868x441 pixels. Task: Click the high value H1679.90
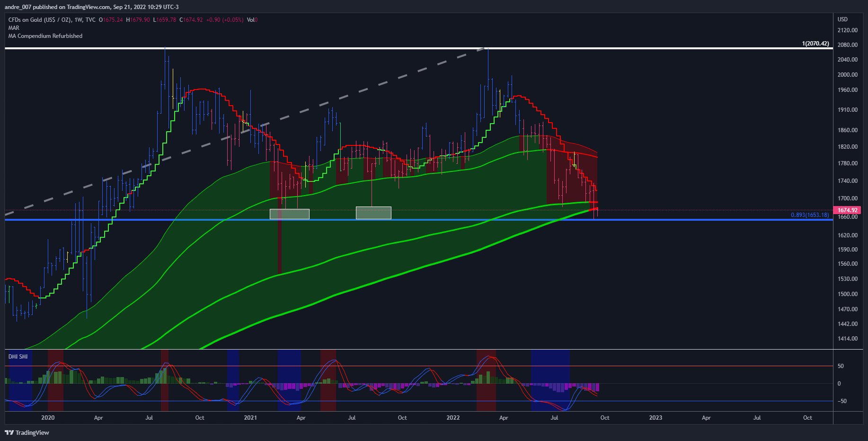click(x=138, y=20)
